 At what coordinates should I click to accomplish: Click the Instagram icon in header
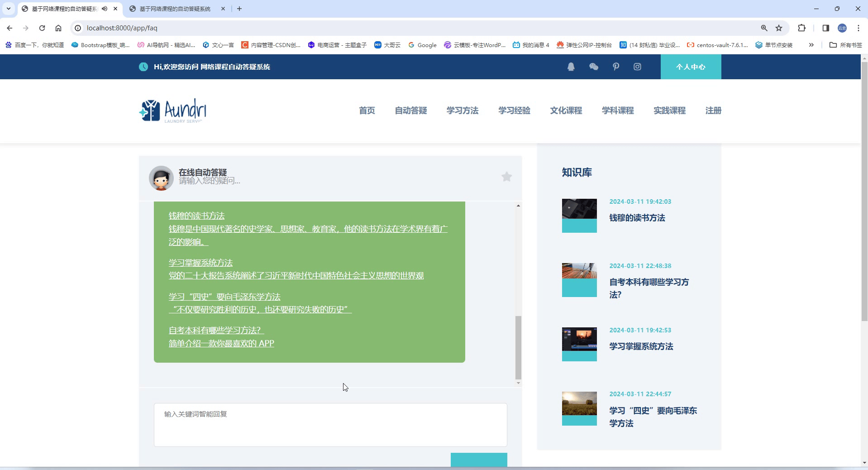click(637, 67)
